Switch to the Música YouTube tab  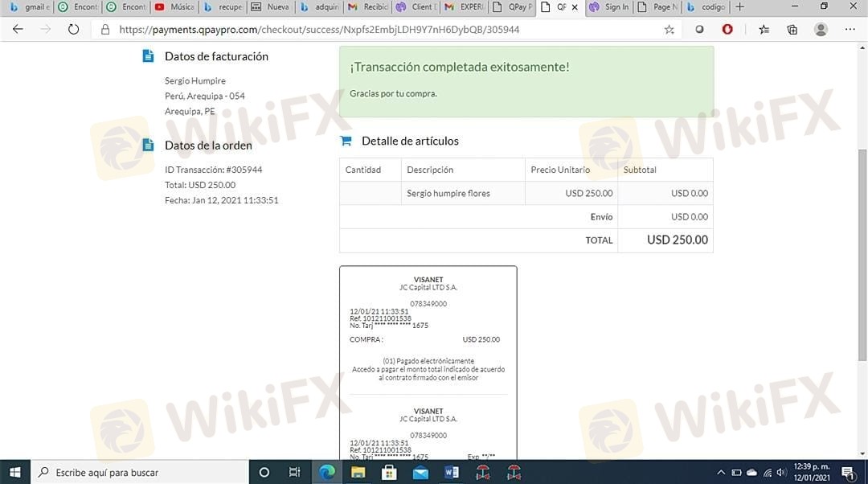[174, 7]
